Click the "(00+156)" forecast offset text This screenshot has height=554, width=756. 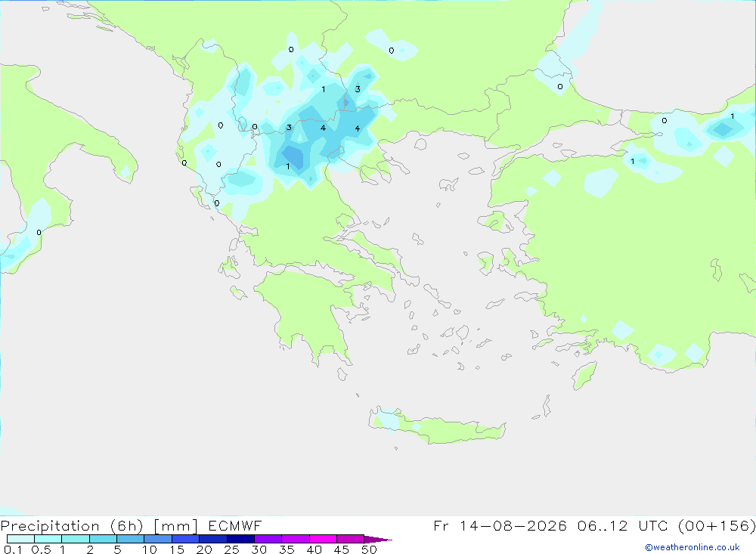click(x=717, y=525)
